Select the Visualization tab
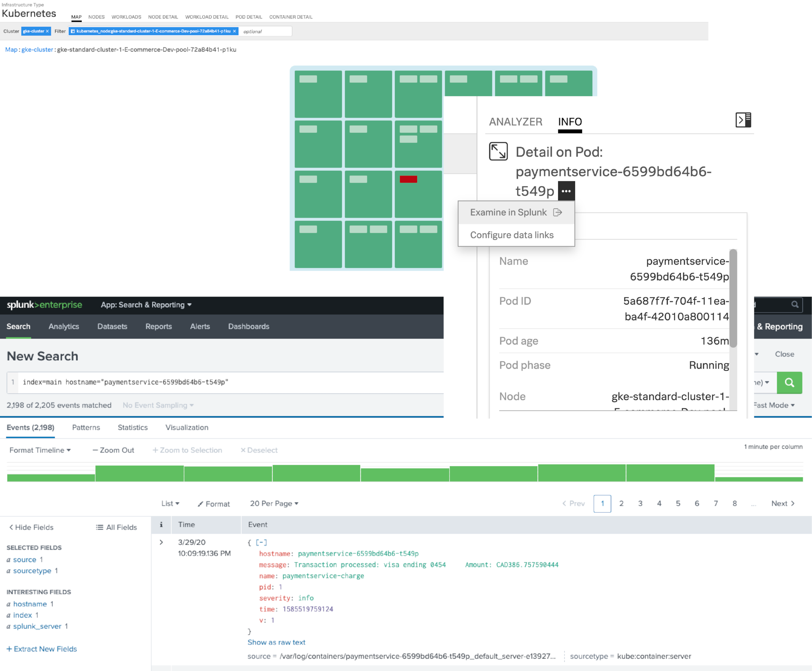The image size is (812, 671). coord(187,428)
